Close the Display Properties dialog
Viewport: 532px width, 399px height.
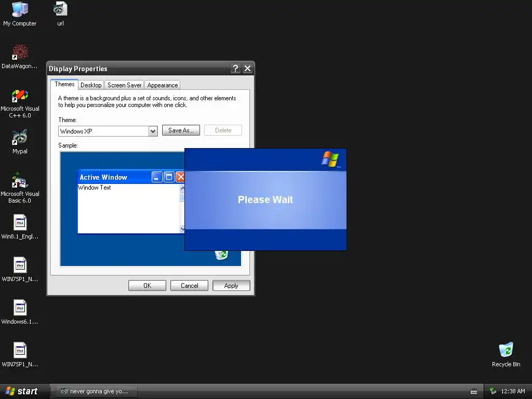[x=248, y=69]
